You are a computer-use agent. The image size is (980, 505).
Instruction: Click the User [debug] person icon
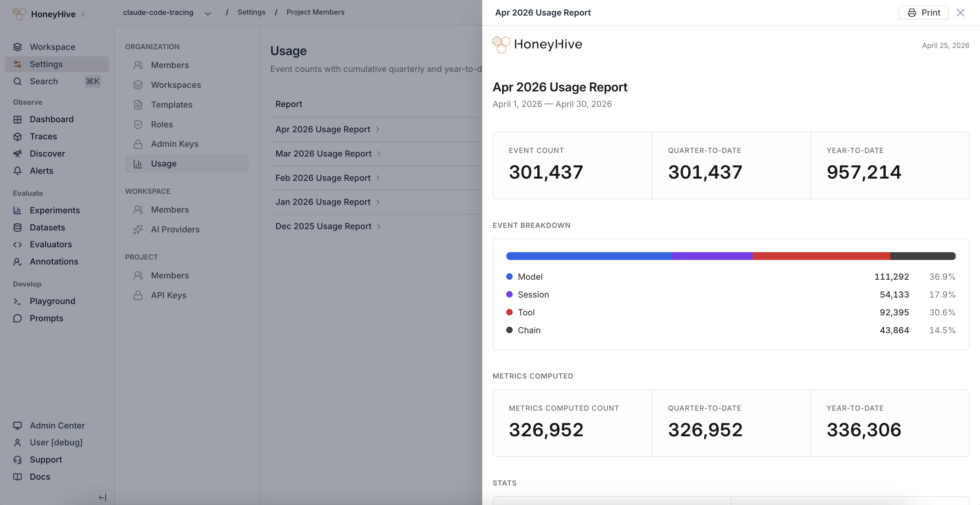[17, 442]
